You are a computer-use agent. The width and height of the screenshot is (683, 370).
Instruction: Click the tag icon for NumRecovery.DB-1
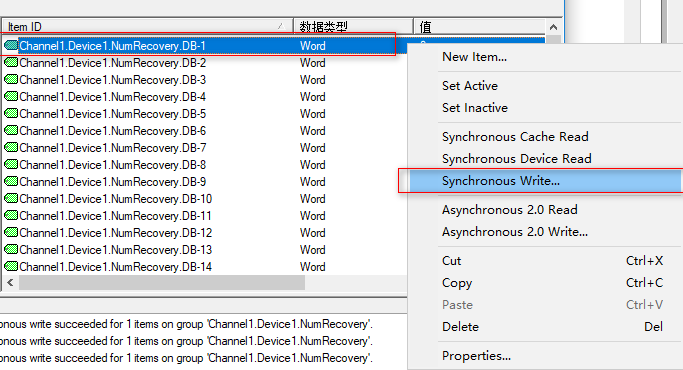pos(11,45)
